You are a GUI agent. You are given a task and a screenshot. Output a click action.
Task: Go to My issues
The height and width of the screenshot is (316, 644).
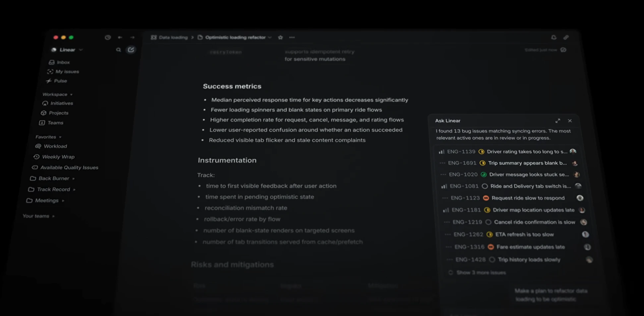pyautogui.click(x=63, y=72)
